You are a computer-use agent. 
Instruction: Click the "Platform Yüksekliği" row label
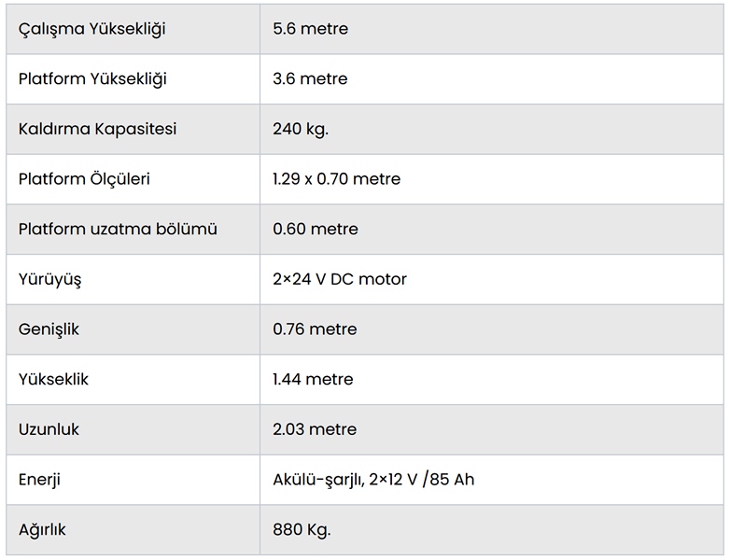tap(92, 79)
